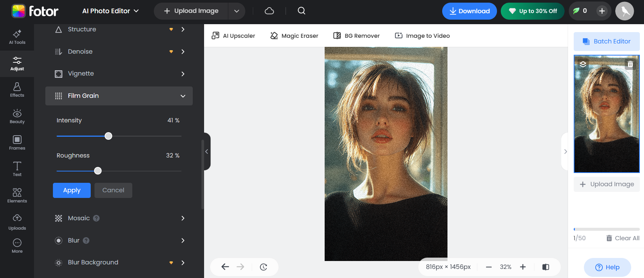Open the Magic Eraser tool
The width and height of the screenshot is (644, 278).
pos(294,36)
